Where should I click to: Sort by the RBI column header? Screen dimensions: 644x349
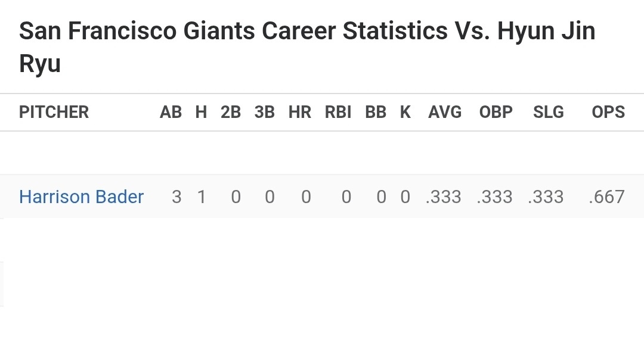338,112
